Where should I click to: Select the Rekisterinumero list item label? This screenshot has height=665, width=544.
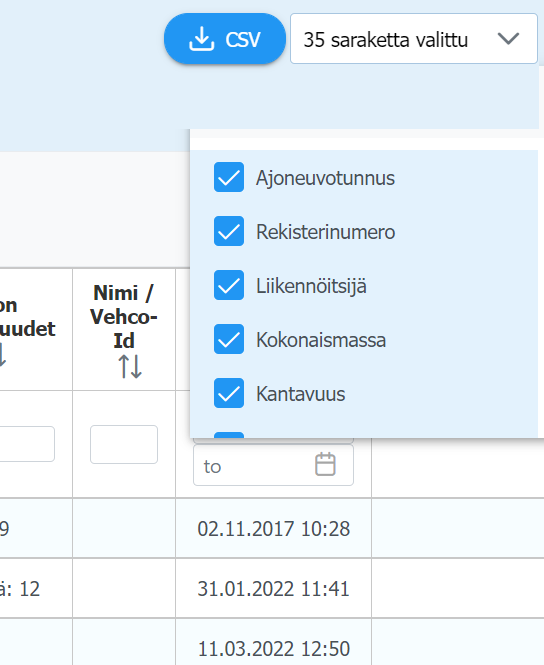(x=326, y=232)
